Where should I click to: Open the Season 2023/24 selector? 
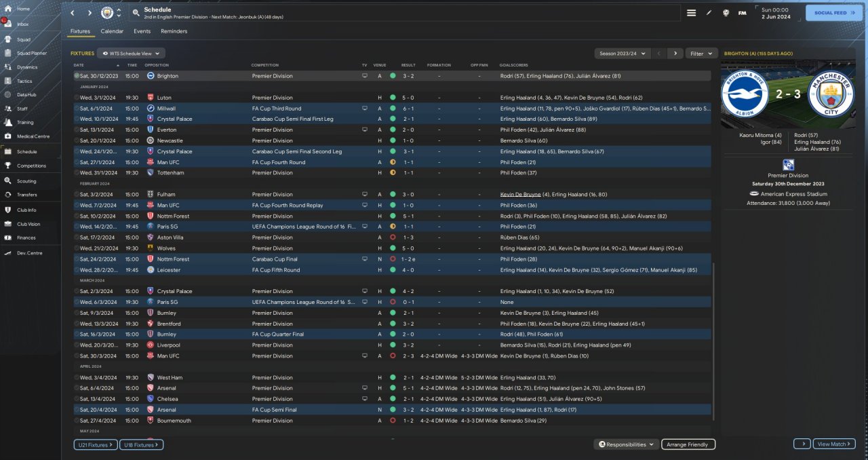tap(622, 53)
